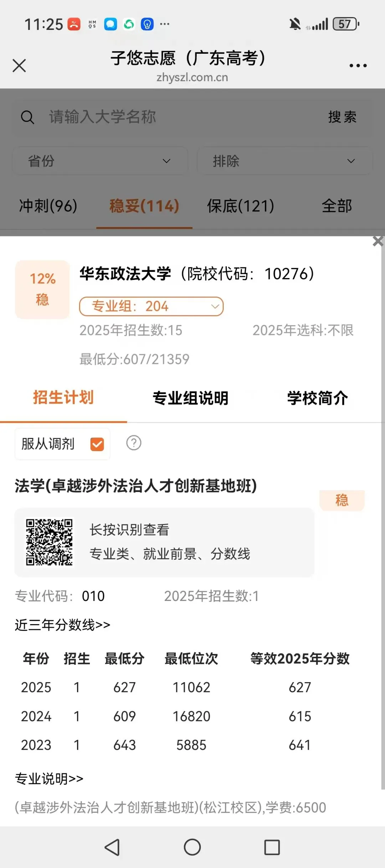This screenshot has height=868, width=385.
Task: Expand the 排除 dropdown
Action: coord(284,161)
